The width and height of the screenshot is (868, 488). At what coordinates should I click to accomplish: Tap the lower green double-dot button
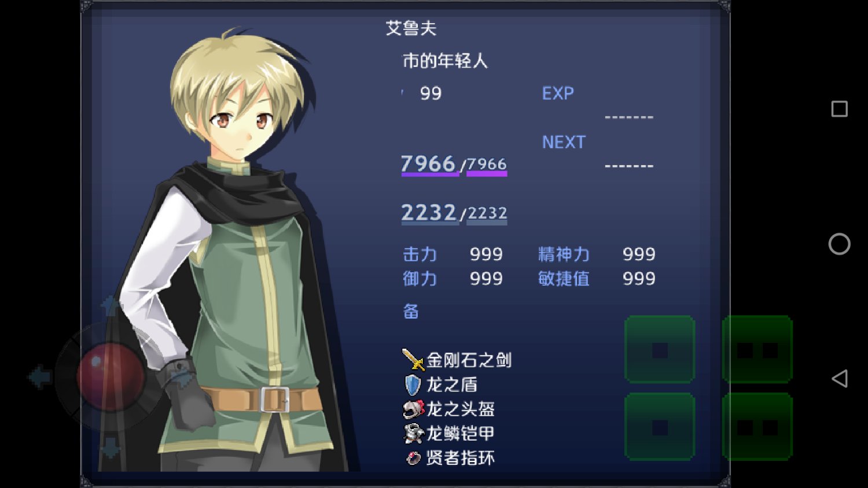[x=757, y=427]
